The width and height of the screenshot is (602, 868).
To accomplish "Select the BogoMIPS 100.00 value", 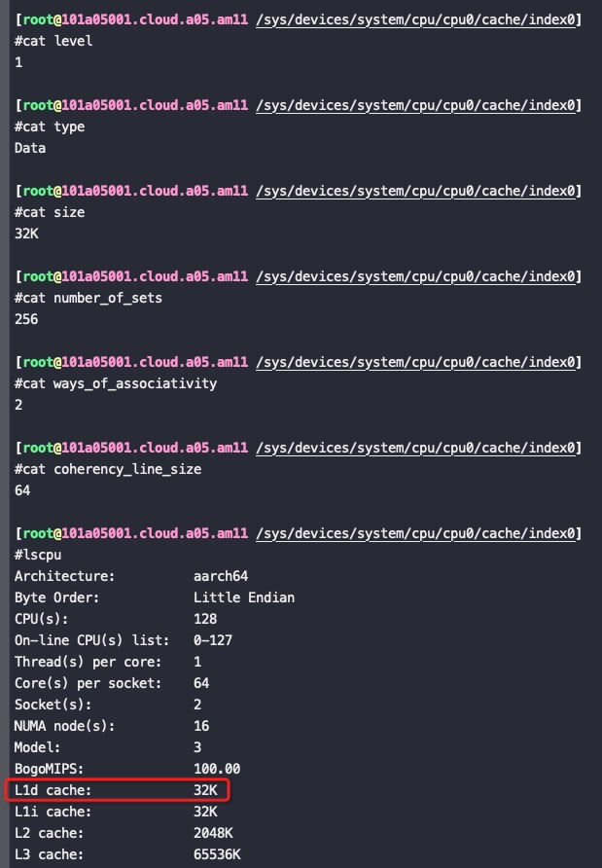I will (217, 769).
